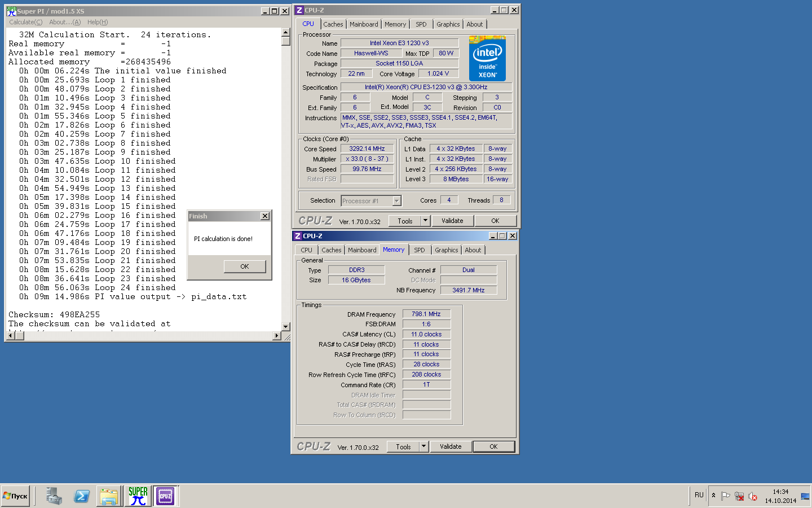The width and height of the screenshot is (812, 508).
Task: Click the system clock showing 14:34
Action: (780, 492)
